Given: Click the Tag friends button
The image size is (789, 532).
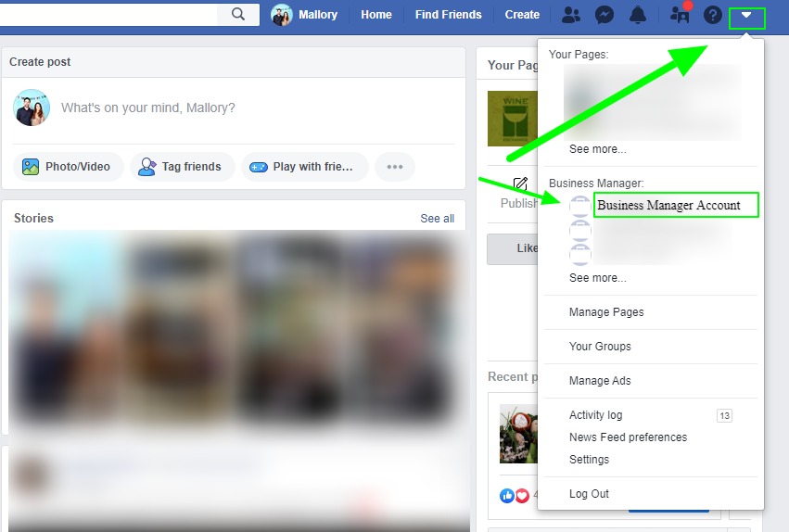Looking at the screenshot, I should (182, 167).
